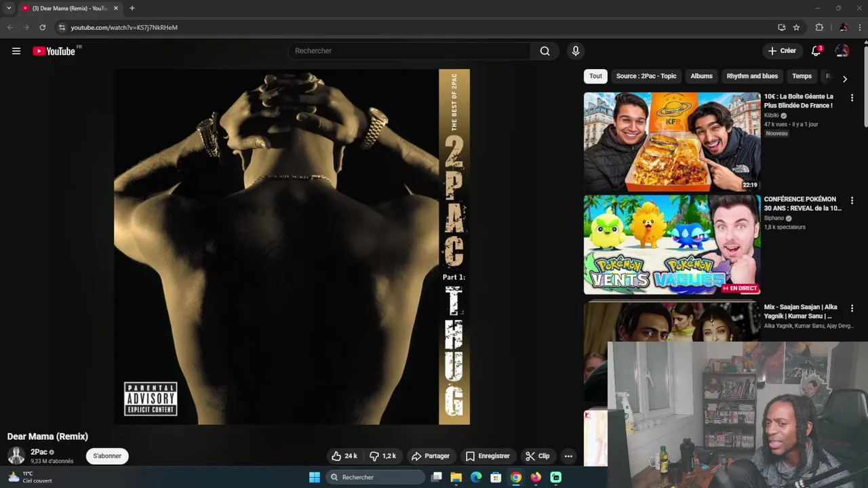Click the search magnifier button

coord(545,51)
